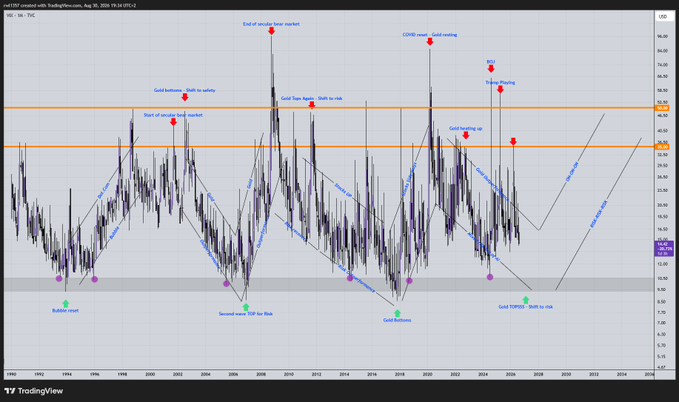Screen dimensions: 679x402
Task: Click red arrow under Start of secular bear market
Action: pos(173,122)
